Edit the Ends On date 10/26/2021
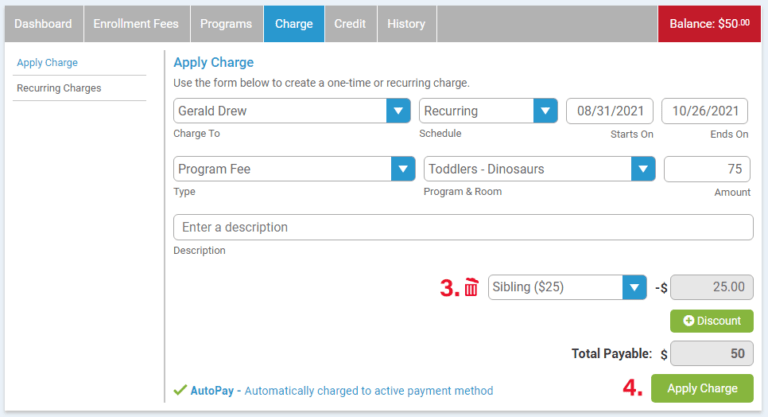The height and width of the screenshot is (417, 768). (705, 111)
